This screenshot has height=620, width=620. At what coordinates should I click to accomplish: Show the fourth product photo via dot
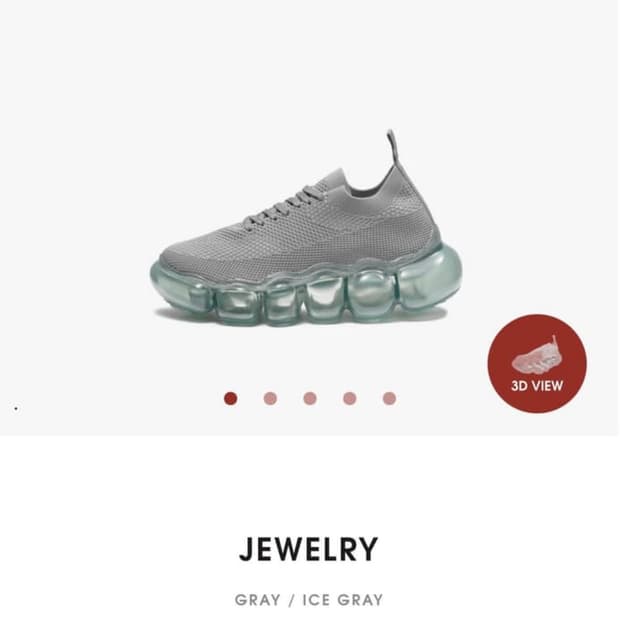(350, 398)
